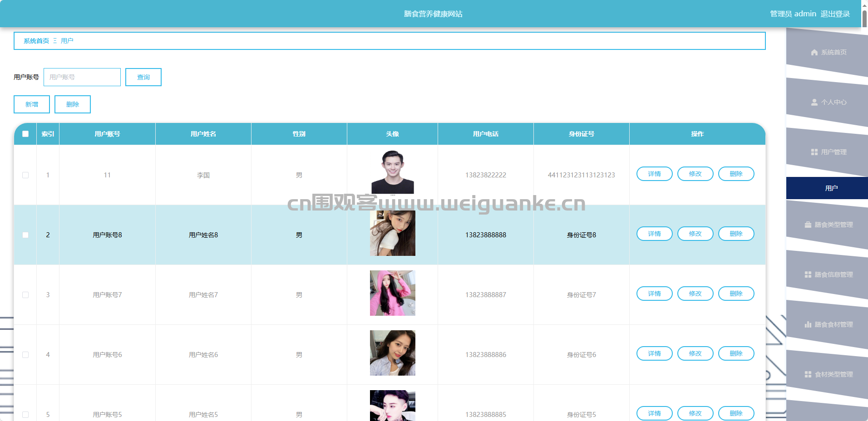
Task: Click the avatar photo of 李国
Action: (x=393, y=173)
